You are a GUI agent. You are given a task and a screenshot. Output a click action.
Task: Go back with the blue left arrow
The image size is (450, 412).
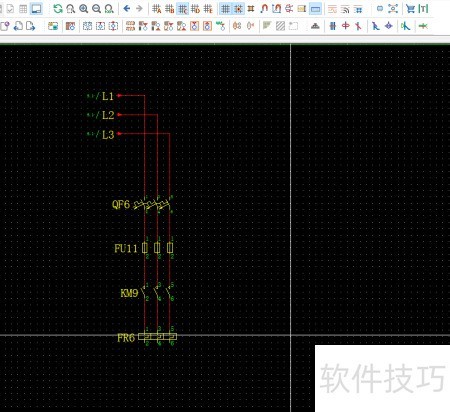[x=127, y=9]
